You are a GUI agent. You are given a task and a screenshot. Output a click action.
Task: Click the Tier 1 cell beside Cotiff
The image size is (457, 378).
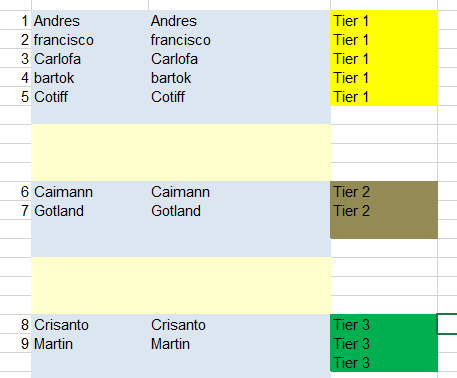coord(384,97)
